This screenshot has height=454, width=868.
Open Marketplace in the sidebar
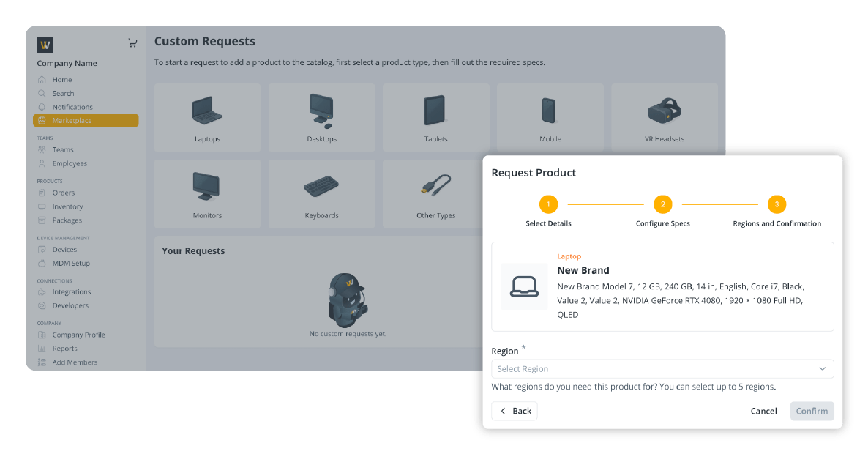coord(86,121)
